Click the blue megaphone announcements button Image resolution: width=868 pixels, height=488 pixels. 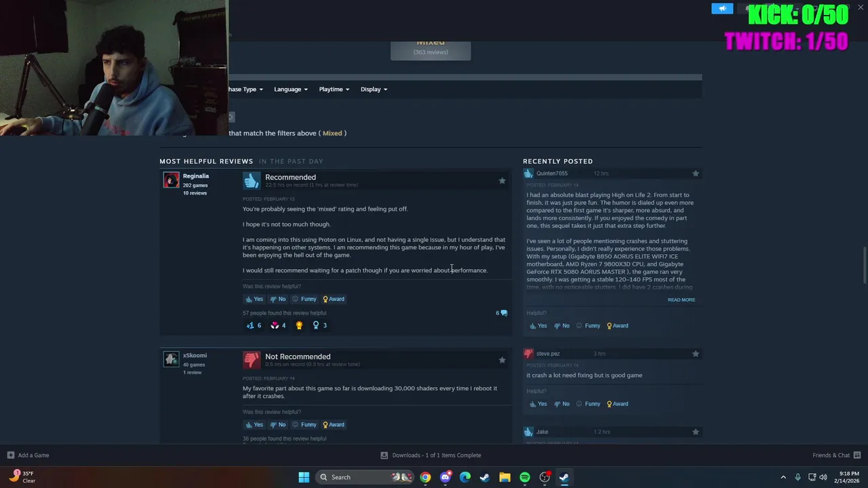pos(722,8)
